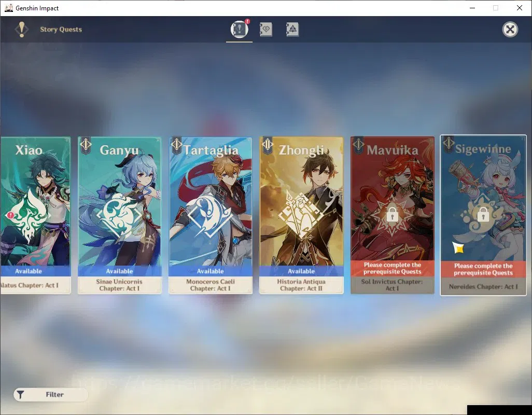Click the Act I badge on Sigewinne card

(449, 144)
